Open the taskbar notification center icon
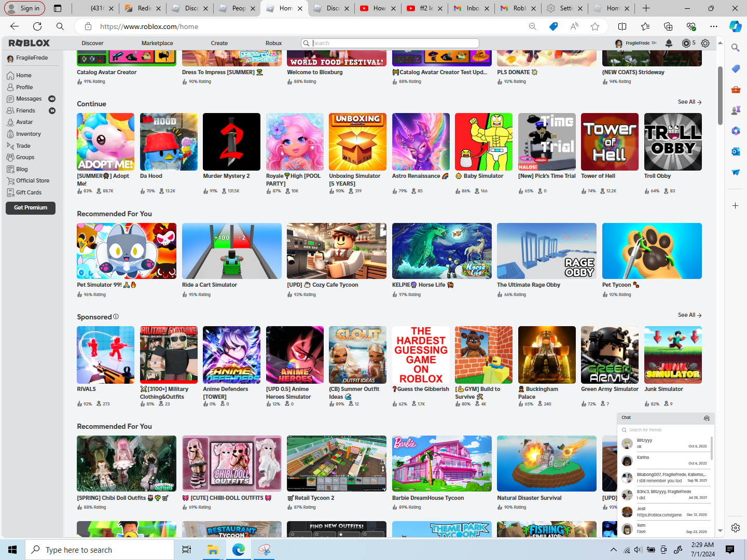 tap(730, 550)
